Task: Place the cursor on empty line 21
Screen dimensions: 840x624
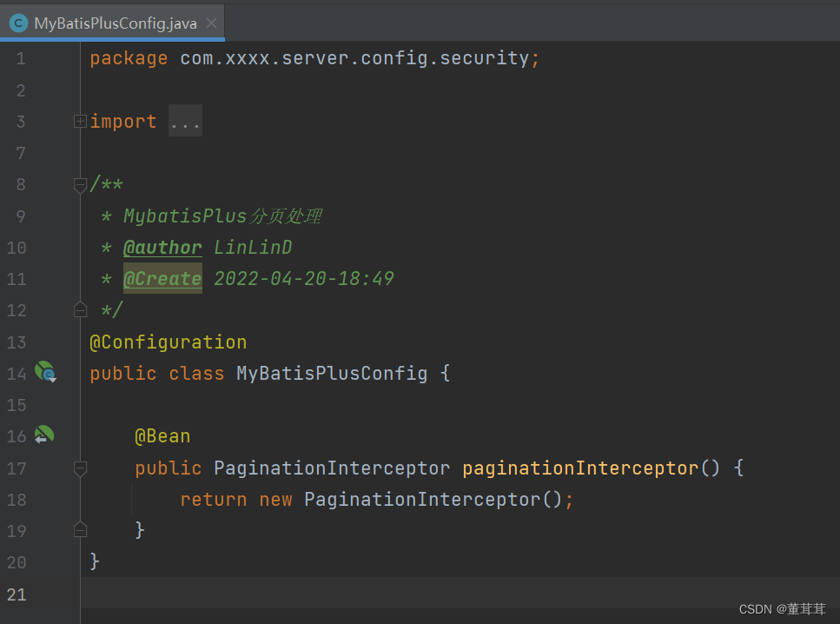Action: 460,594
